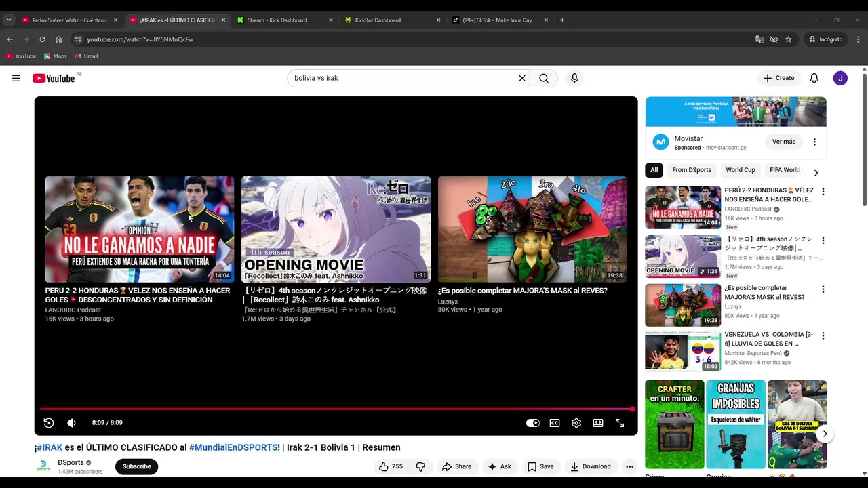Share the video
The height and width of the screenshot is (488, 868).
pyautogui.click(x=456, y=466)
